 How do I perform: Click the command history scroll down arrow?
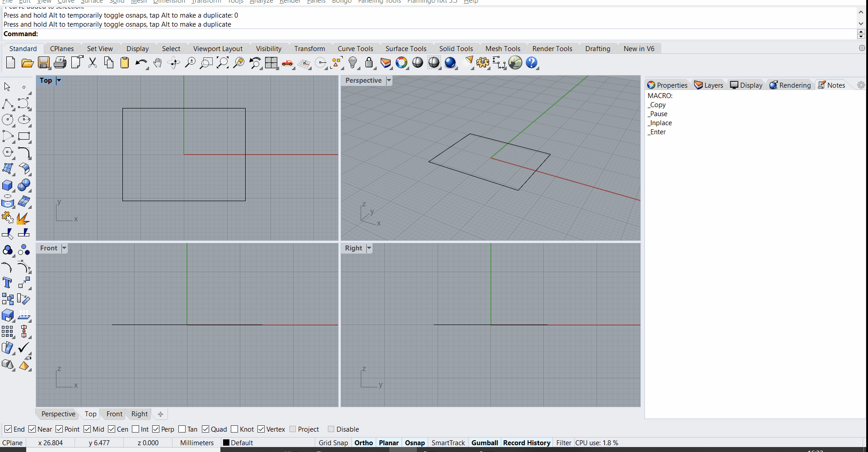pos(861,24)
